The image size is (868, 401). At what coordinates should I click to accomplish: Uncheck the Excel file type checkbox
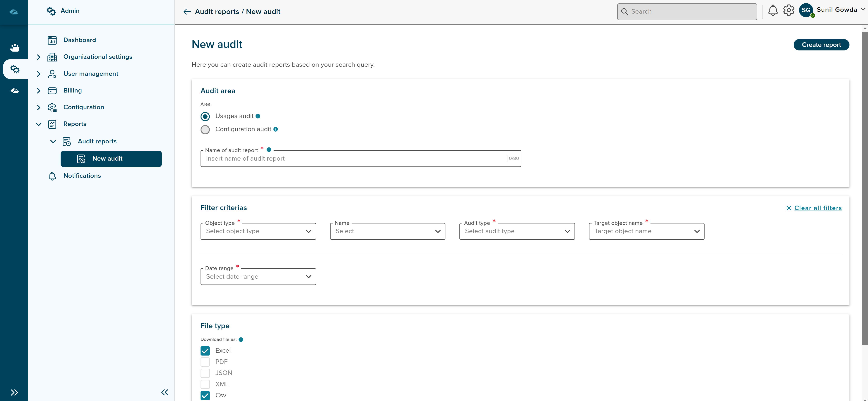205,351
